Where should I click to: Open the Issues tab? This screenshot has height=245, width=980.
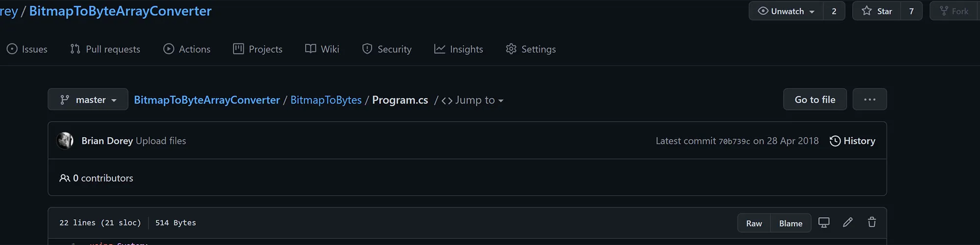27,49
